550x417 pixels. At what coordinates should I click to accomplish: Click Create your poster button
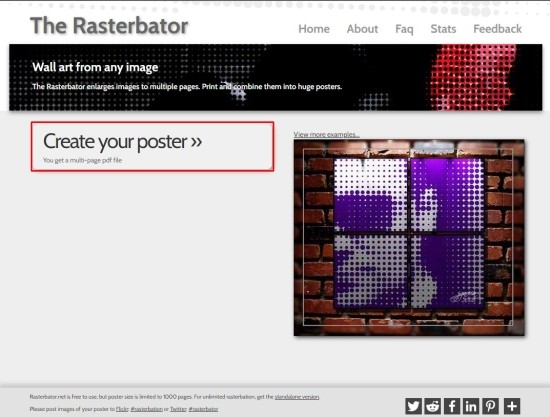click(x=152, y=147)
